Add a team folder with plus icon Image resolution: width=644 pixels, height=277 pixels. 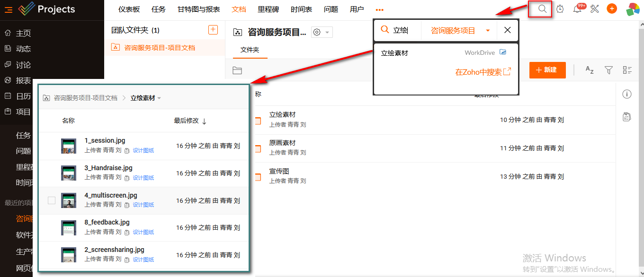(x=213, y=30)
